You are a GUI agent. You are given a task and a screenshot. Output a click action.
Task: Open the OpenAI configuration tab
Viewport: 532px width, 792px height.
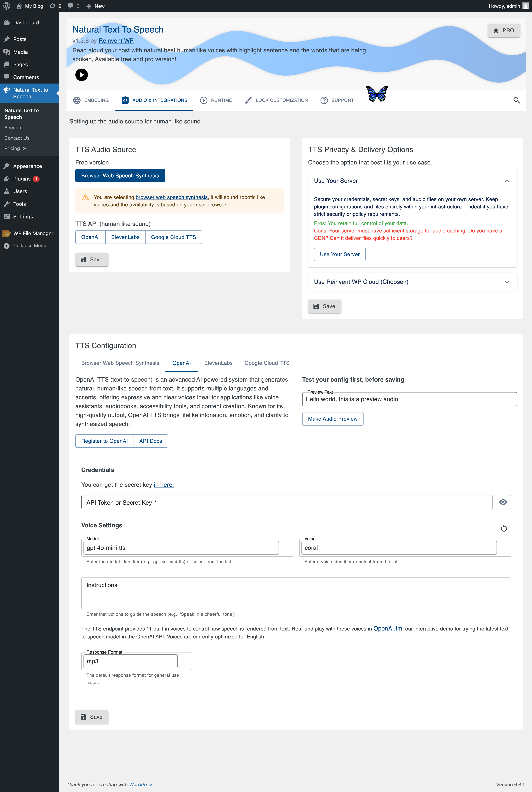[182, 363]
